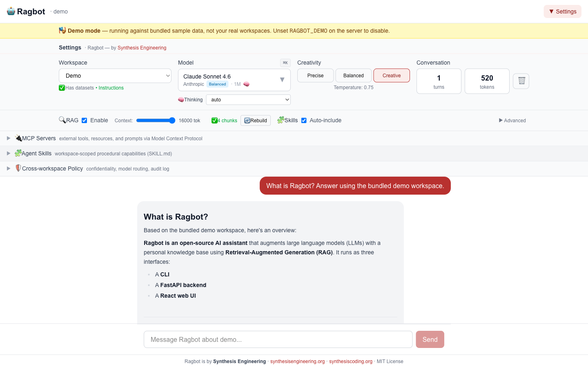This screenshot has width=588, height=368.
Task: Select the Balanced creativity option
Action: [x=354, y=76]
